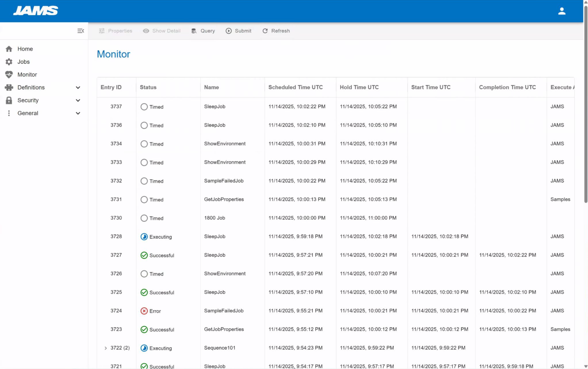Refresh the monitor list

276,31
